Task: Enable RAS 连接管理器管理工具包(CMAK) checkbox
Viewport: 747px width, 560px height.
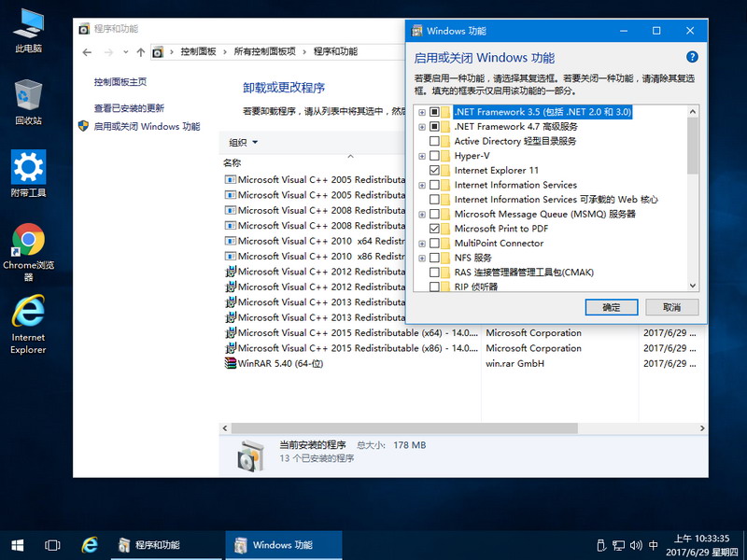Action: [x=434, y=273]
